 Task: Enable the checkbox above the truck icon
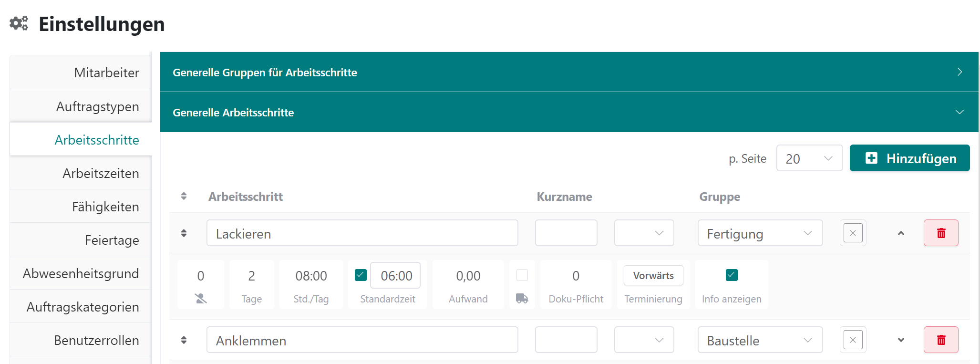[522, 275]
